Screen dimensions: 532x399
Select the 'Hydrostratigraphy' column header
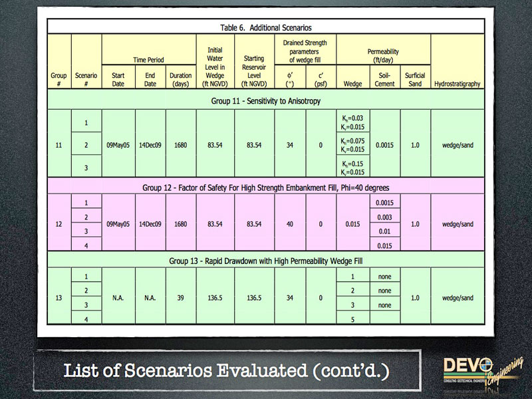[x=457, y=84]
